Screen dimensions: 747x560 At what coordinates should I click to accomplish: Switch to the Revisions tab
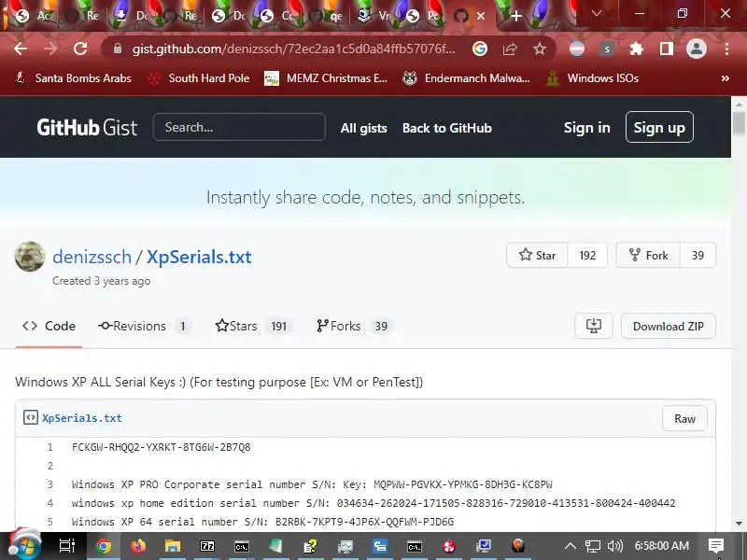click(x=144, y=326)
